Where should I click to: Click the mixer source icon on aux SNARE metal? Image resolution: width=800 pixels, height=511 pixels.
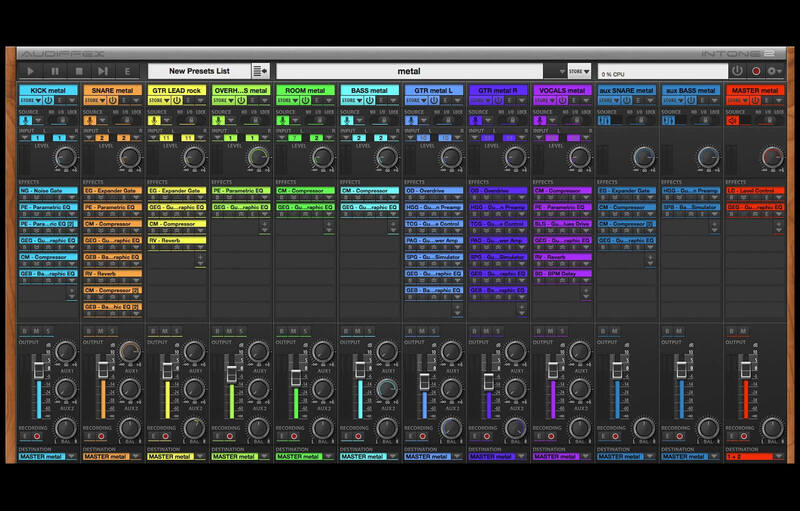pyautogui.click(x=604, y=120)
